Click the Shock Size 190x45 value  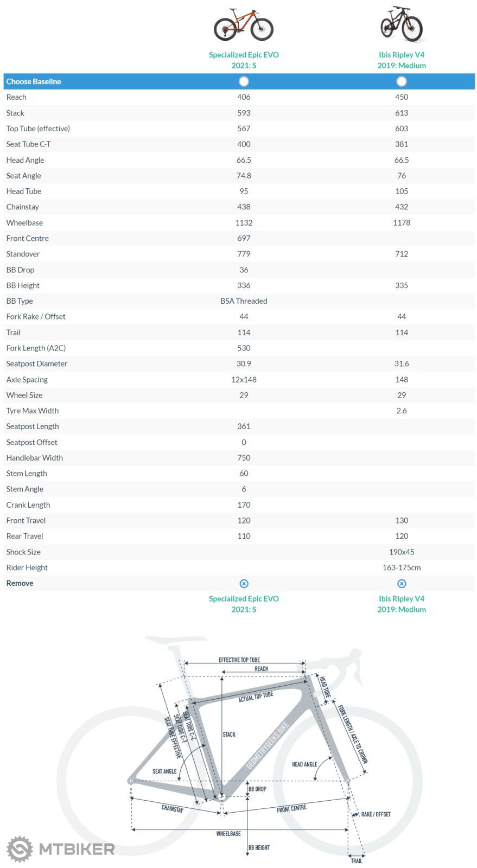(x=402, y=552)
